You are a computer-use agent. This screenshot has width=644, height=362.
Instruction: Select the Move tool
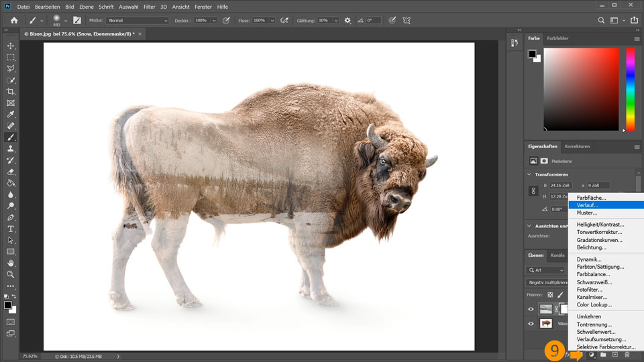click(x=11, y=46)
